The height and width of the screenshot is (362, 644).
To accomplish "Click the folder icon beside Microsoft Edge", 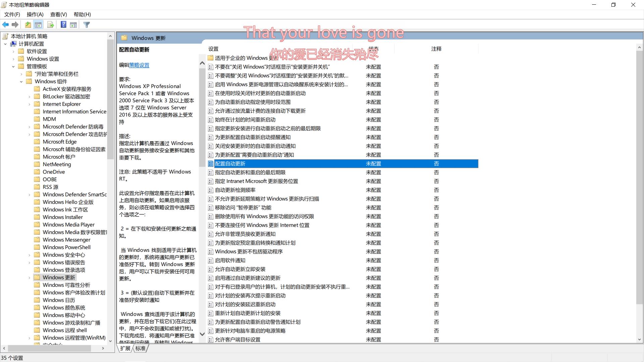I will pyautogui.click(x=37, y=141).
